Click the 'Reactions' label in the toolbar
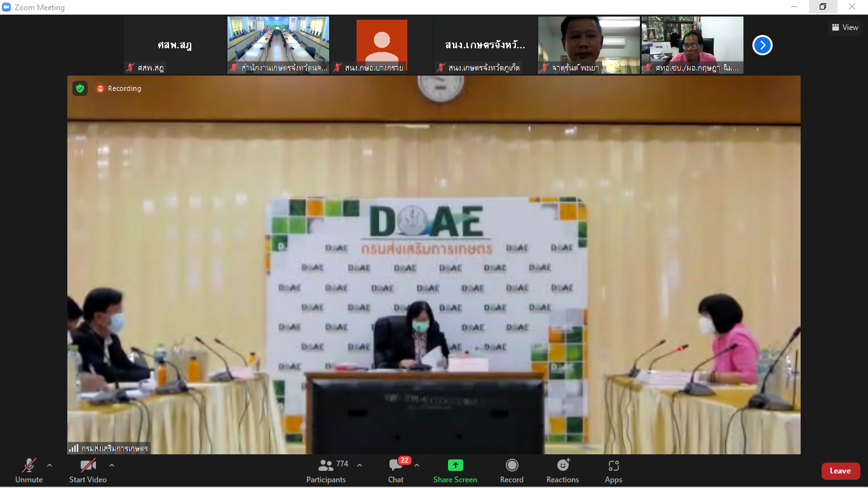 (563, 480)
